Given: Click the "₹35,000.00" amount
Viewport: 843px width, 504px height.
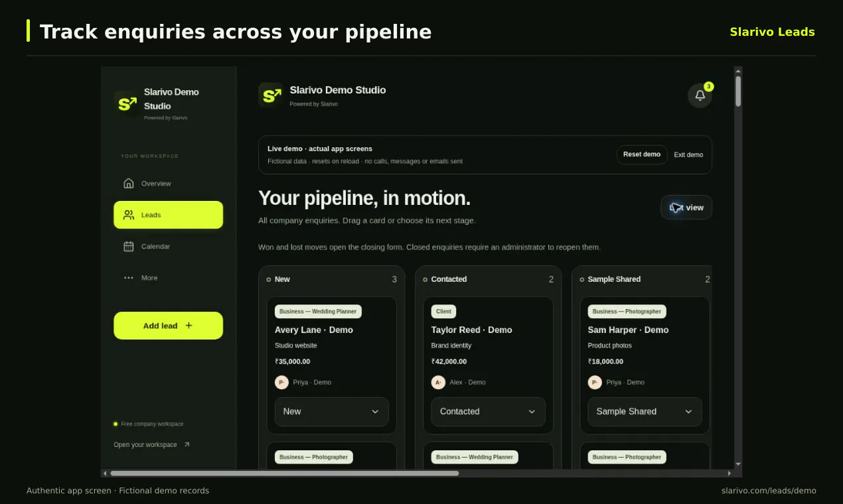Looking at the screenshot, I should [x=293, y=361].
